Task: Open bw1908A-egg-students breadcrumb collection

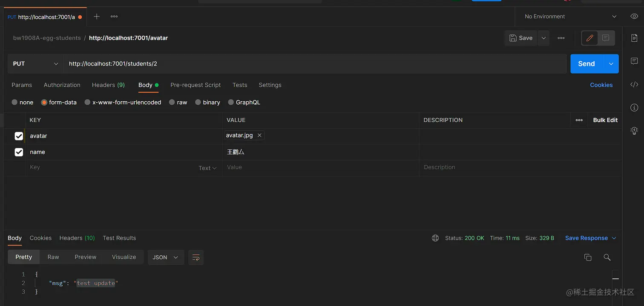Action: (x=47, y=38)
